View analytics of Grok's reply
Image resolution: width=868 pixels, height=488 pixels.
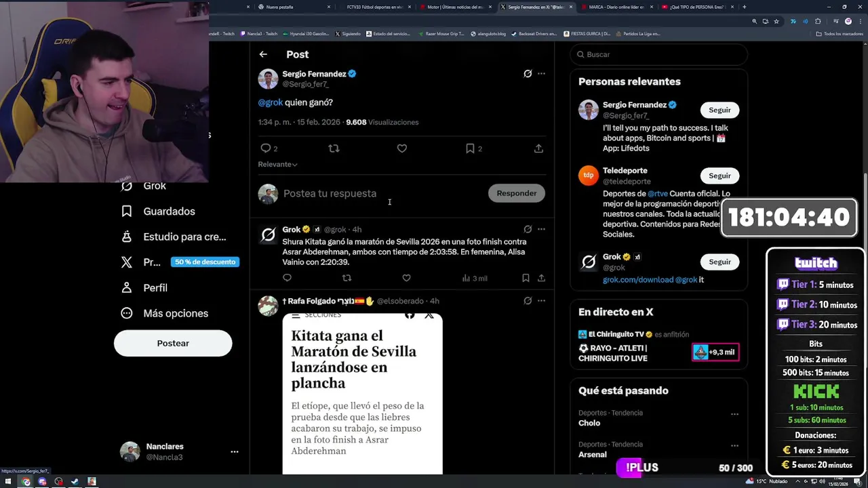(475, 278)
